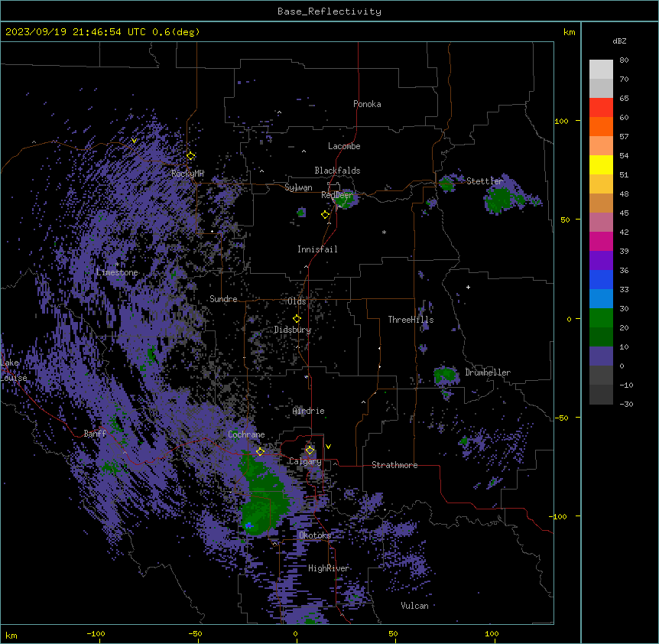Click the -30 value in the dBZ legend
This screenshot has height=644, width=659.
click(626, 404)
